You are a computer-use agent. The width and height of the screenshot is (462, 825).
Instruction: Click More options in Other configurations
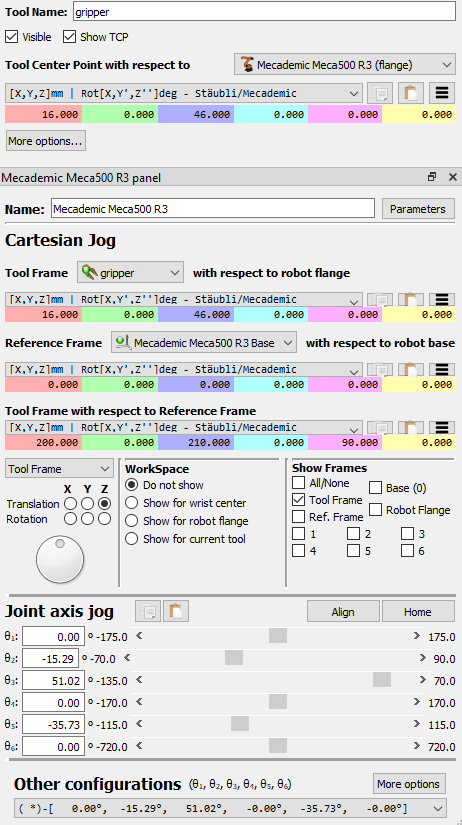pyautogui.click(x=409, y=784)
